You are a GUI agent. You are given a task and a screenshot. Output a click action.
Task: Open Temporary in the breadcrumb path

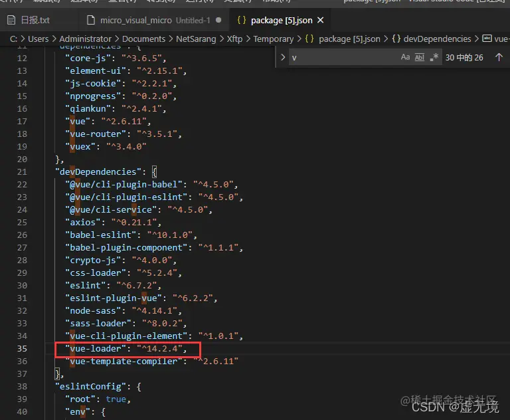point(273,39)
